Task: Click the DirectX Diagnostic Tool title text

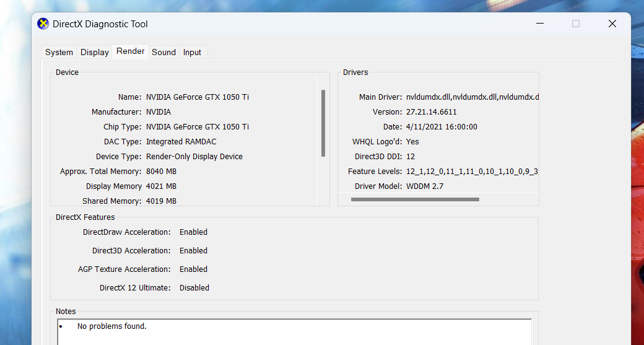Action: pyautogui.click(x=100, y=24)
